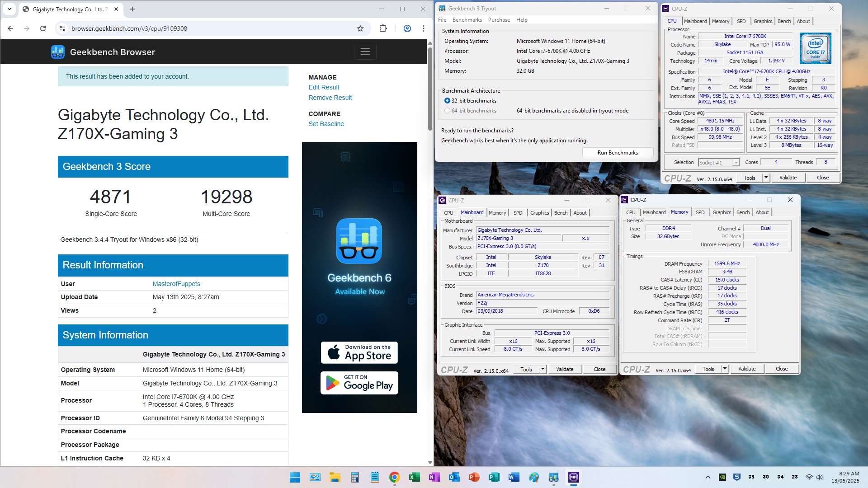Screen dimensions: 868x488
Task: Switch to Bench tab in top CPU-Z window
Action: (784, 21)
